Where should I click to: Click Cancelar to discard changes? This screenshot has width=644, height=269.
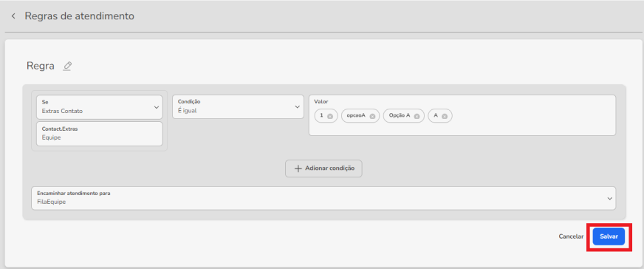pyautogui.click(x=571, y=236)
